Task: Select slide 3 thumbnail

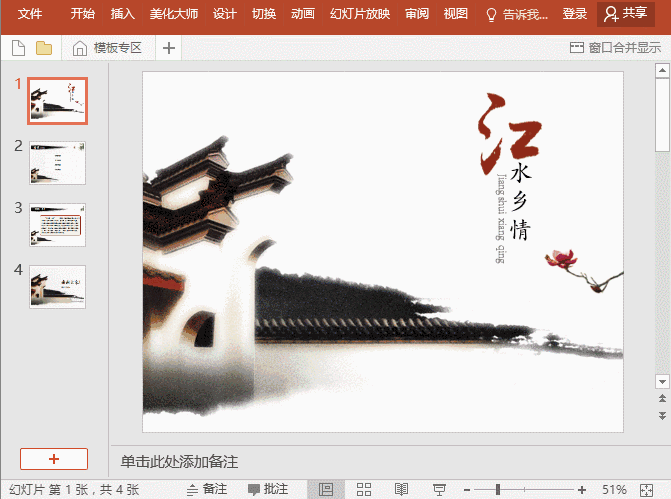Action: (57, 225)
